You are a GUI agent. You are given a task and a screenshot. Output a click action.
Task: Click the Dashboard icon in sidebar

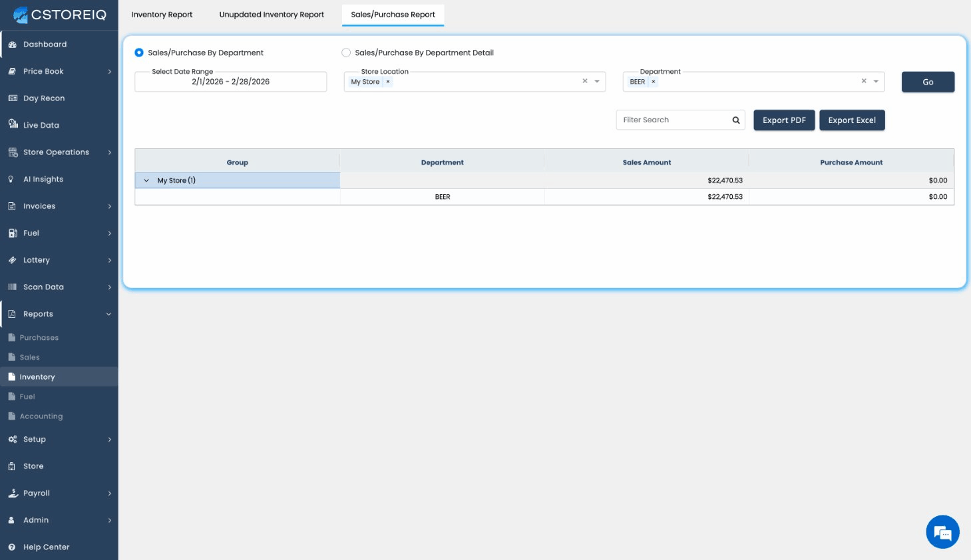pos(12,45)
